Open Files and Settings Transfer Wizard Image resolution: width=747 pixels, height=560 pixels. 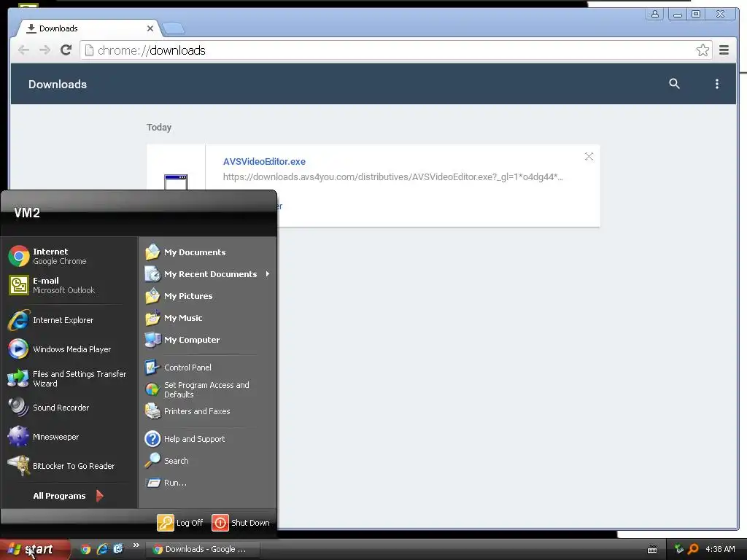click(x=69, y=378)
